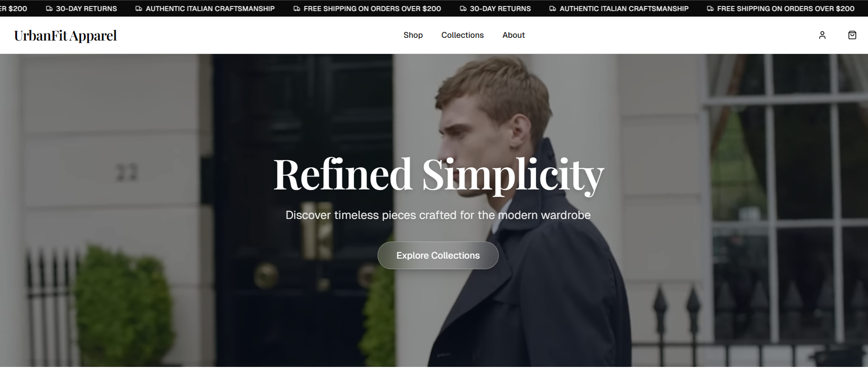The height and width of the screenshot is (390, 868).
Task: Open the shopping bag cart icon
Action: tap(852, 35)
